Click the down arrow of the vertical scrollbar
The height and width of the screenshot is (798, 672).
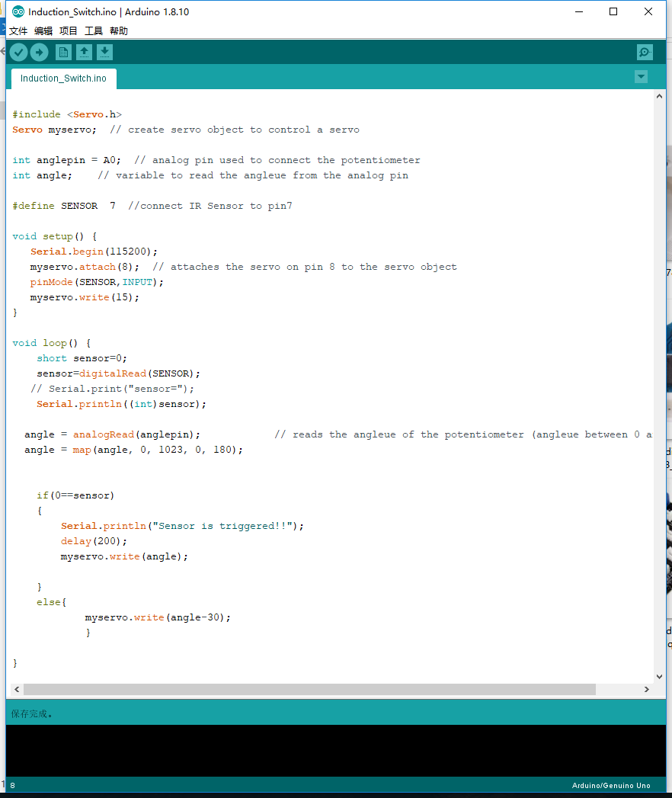(x=659, y=676)
